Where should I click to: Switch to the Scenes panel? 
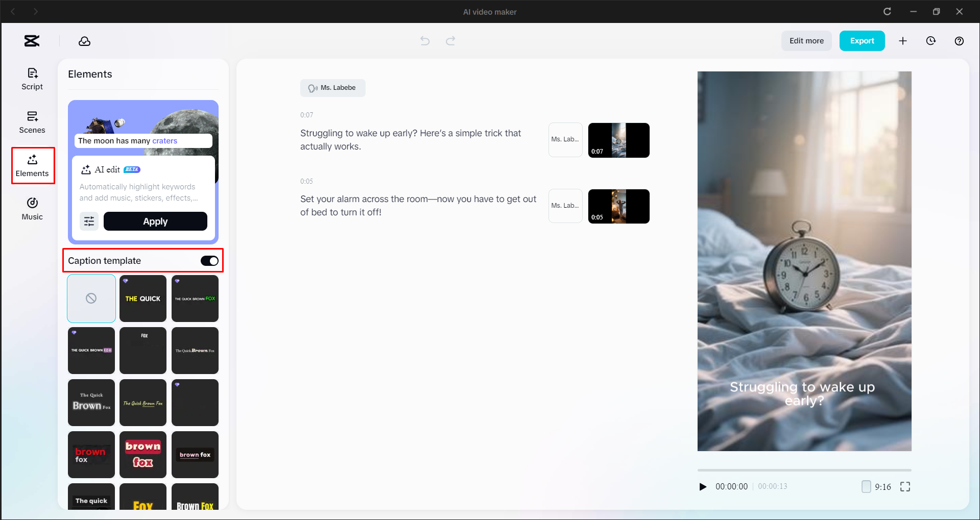(x=32, y=122)
